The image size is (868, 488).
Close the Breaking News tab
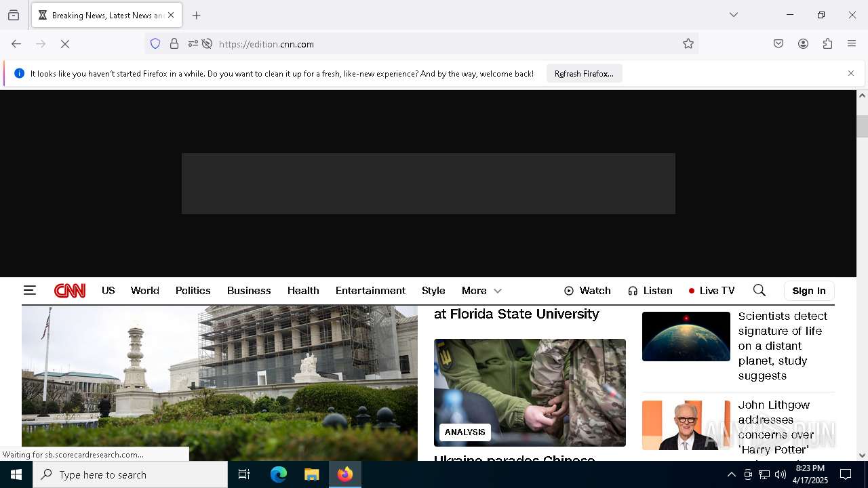[x=171, y=15]
